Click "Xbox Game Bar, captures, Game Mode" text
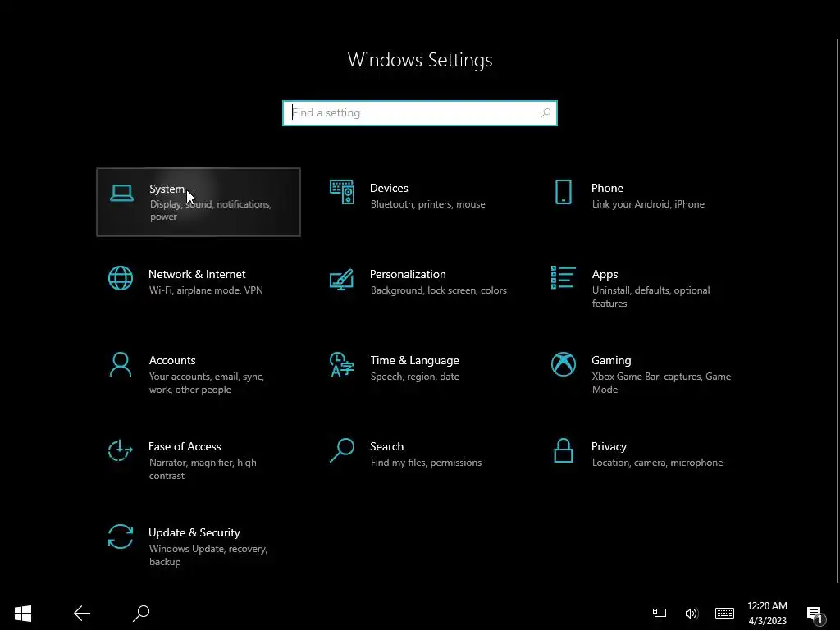Image resolution: width=840 pixels, height=630 pixels. 662,383
